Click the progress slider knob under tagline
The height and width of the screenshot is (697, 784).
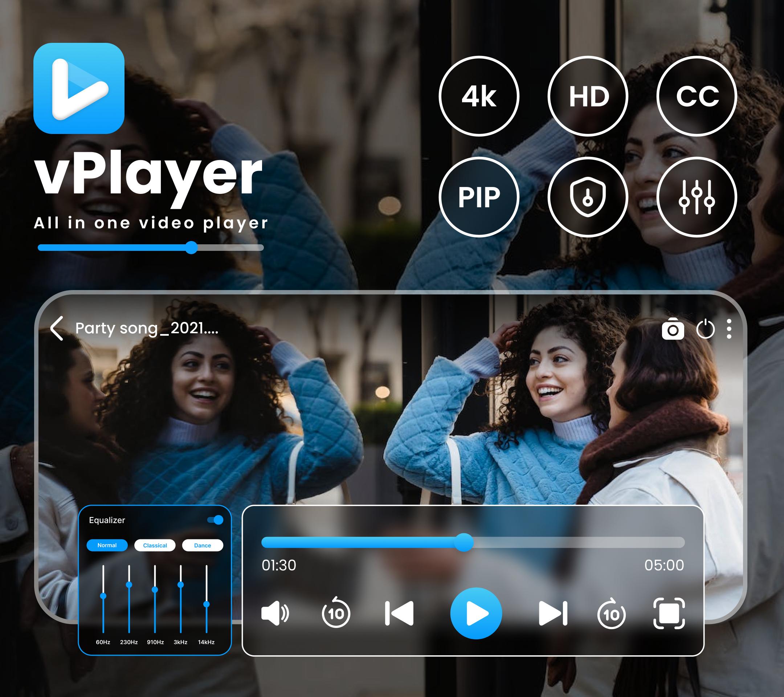[191, 248]
